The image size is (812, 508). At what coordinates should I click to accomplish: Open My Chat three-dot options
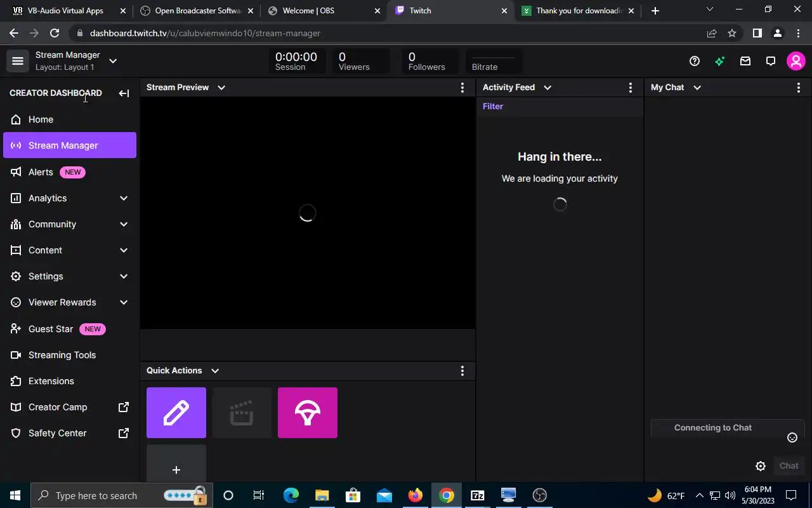click(799, 88)
